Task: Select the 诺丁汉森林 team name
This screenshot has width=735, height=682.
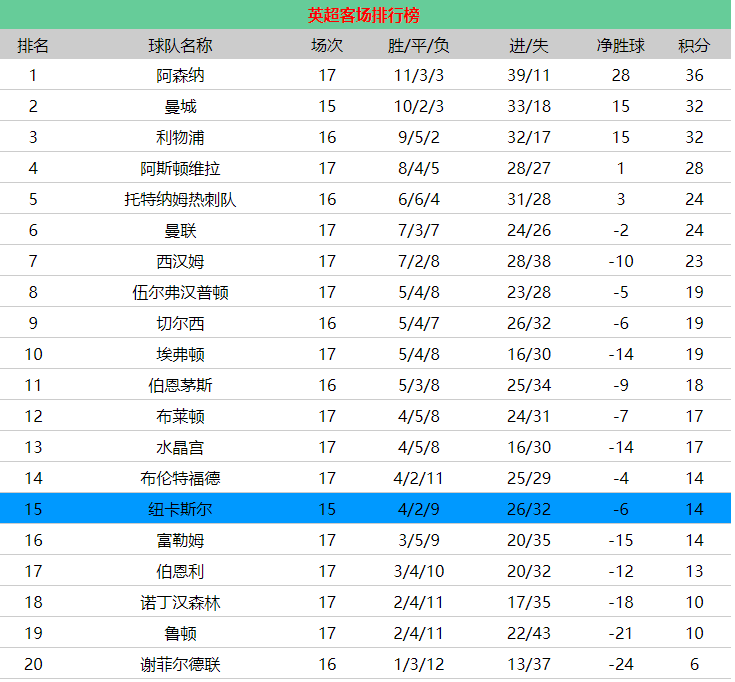Action: pyautogui.click(x=180, y=603)
